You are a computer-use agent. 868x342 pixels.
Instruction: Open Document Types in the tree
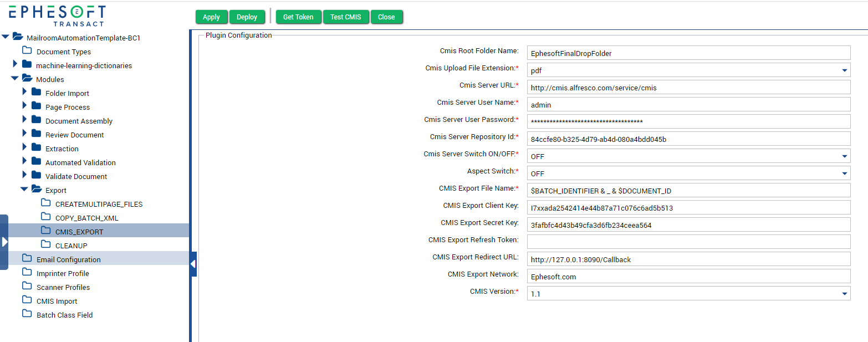(x=64, y=52)
